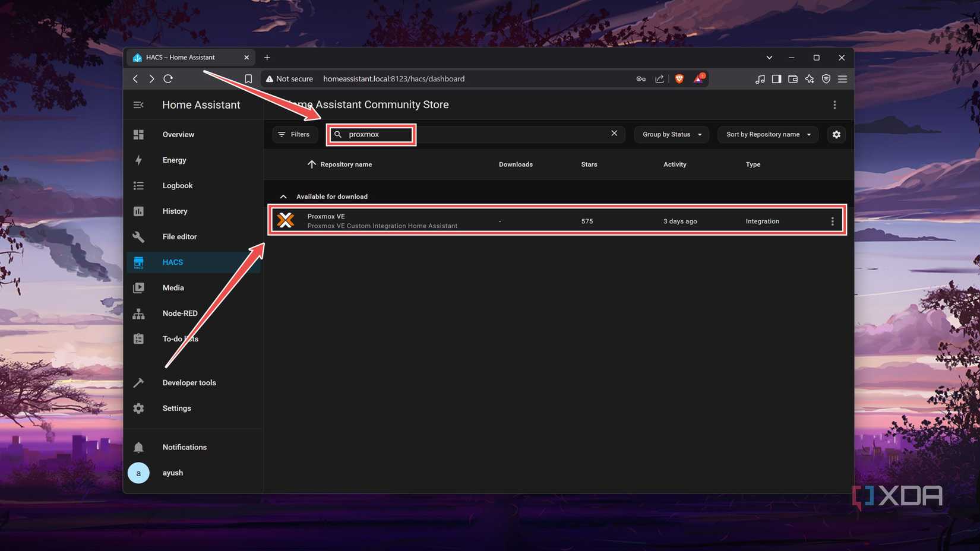Click the Developer tools hammer icon
Screen dimensions: 980x551
point(138,382)
